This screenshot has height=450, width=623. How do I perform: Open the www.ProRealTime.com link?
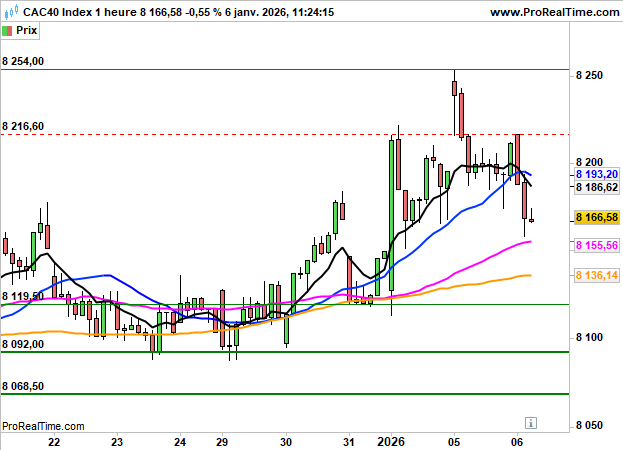[x=555, y=12]
